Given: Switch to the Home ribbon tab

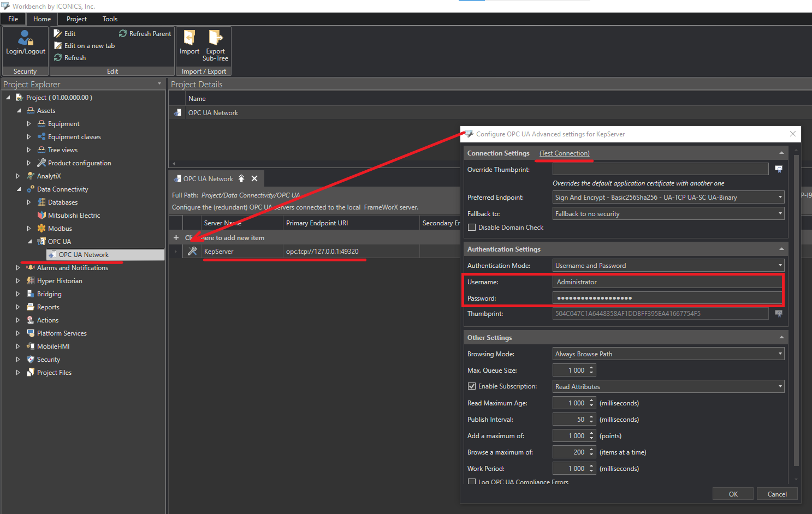Looking at the screenshot, I should pyautogui.click(x=42, y=19).
